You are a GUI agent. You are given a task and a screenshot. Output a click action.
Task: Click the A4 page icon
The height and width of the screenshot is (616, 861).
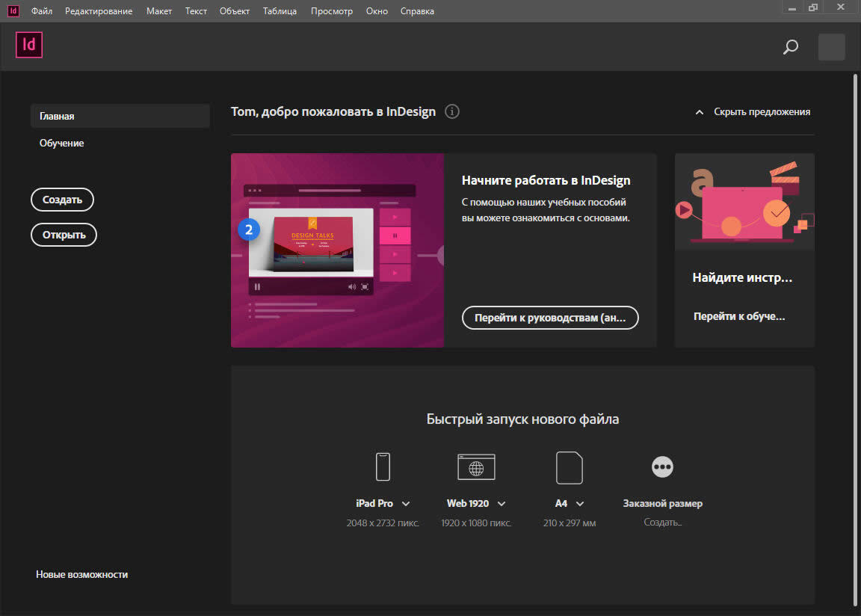[570, 467]
